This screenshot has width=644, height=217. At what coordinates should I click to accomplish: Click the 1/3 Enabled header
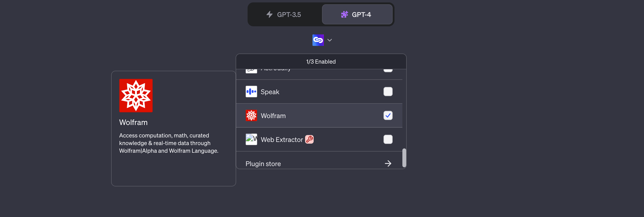click(321, 61)
